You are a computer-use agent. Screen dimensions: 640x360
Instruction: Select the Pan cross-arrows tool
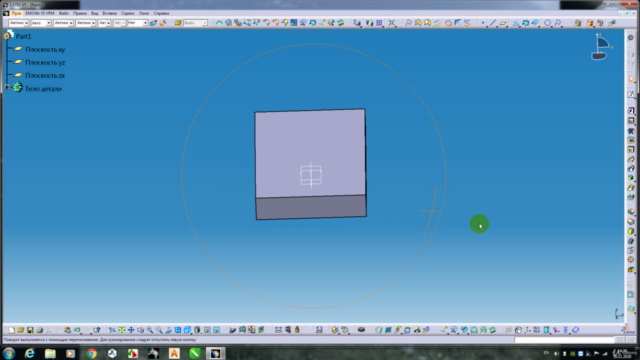point(131,330)
